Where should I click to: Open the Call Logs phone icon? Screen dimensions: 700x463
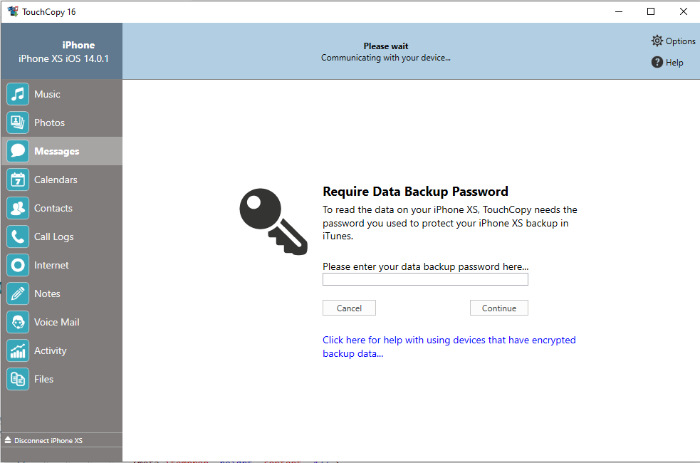coord(18,237)
